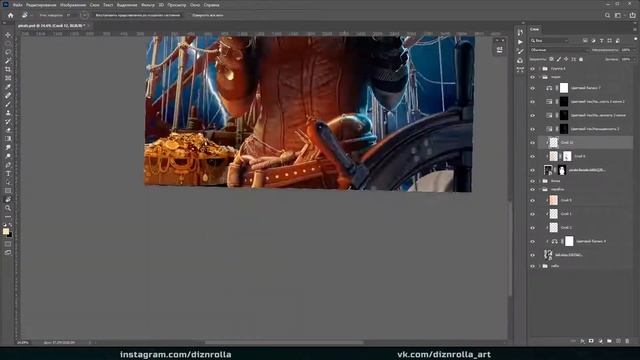Open the Изображение menu
640x360 pixels.
point(73,5)
